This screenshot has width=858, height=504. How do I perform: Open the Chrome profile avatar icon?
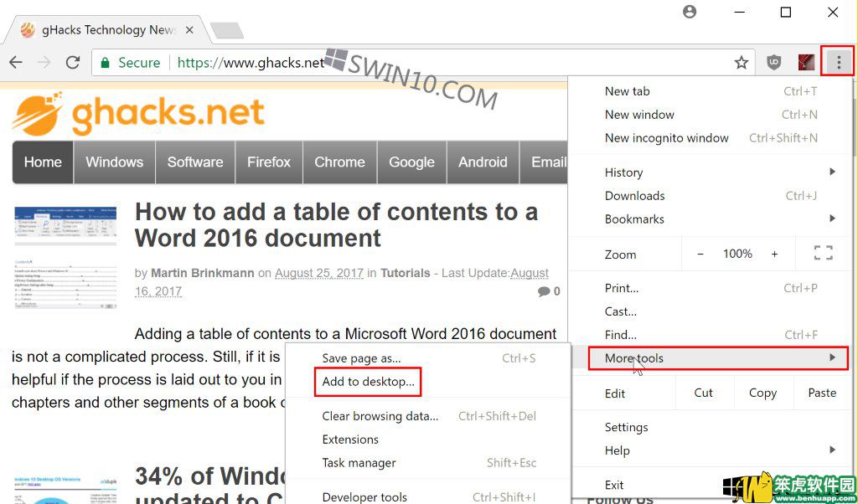(690, 12)
